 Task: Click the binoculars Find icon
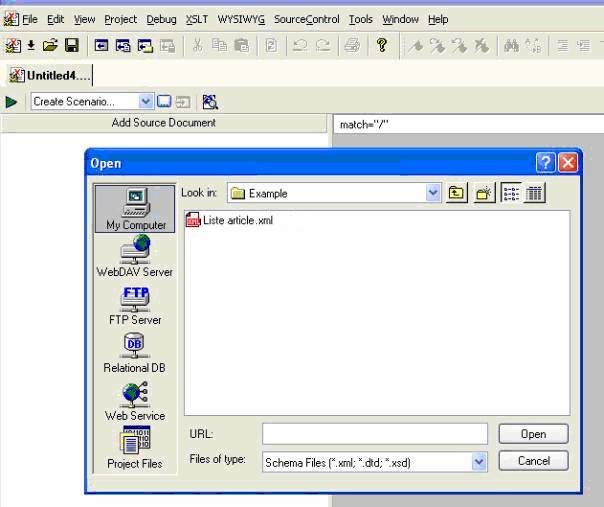coord(512,46)
